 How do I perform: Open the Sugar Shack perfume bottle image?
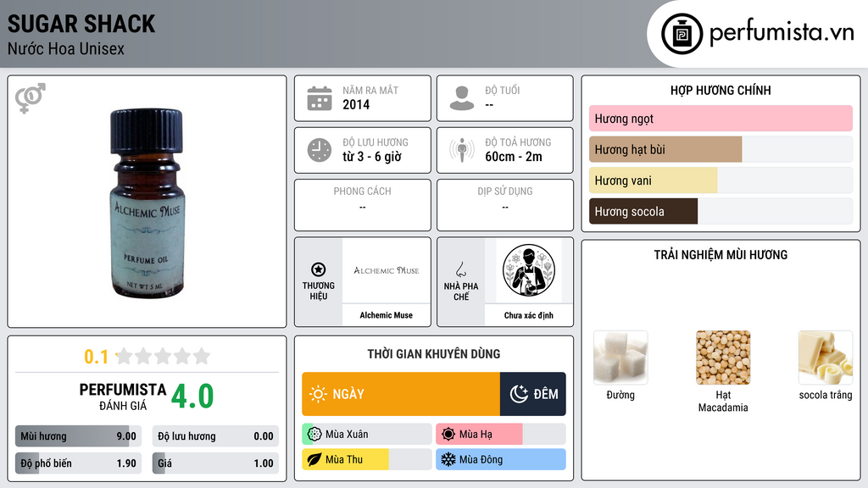tap(147, 203)
